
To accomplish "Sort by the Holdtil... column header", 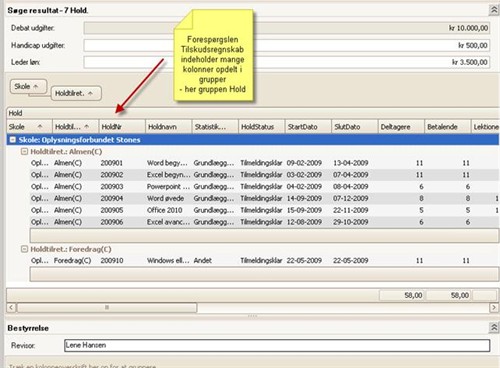I will 76,127.
